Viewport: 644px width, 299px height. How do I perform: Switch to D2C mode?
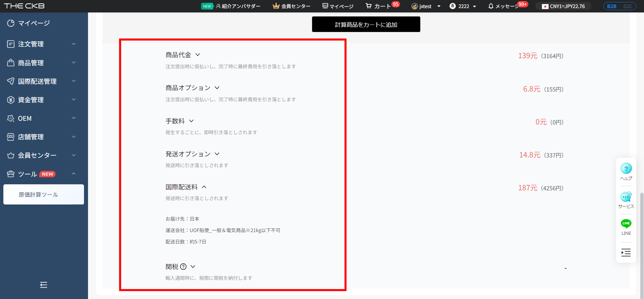(x=628, y=6)
